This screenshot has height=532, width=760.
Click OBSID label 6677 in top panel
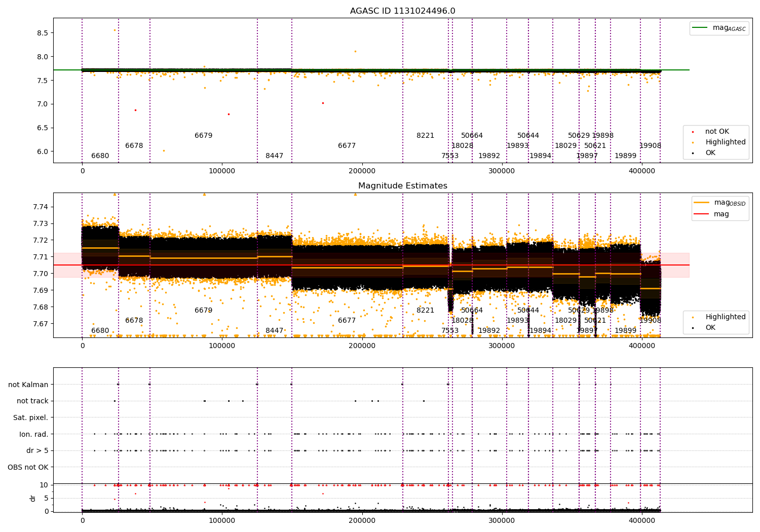click(347, 146)
